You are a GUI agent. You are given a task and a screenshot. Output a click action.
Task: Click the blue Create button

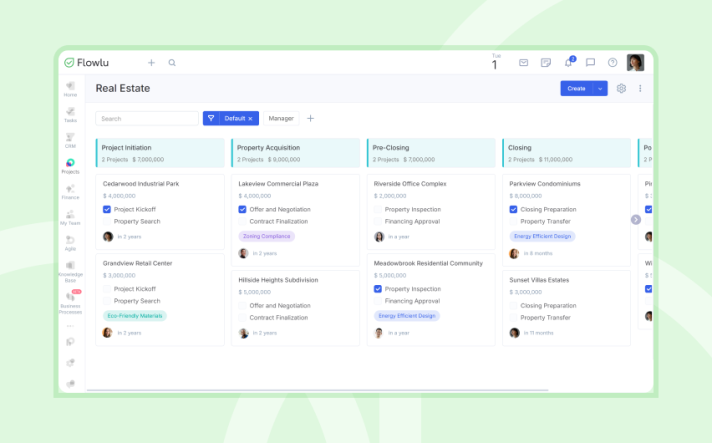[576, 88]
